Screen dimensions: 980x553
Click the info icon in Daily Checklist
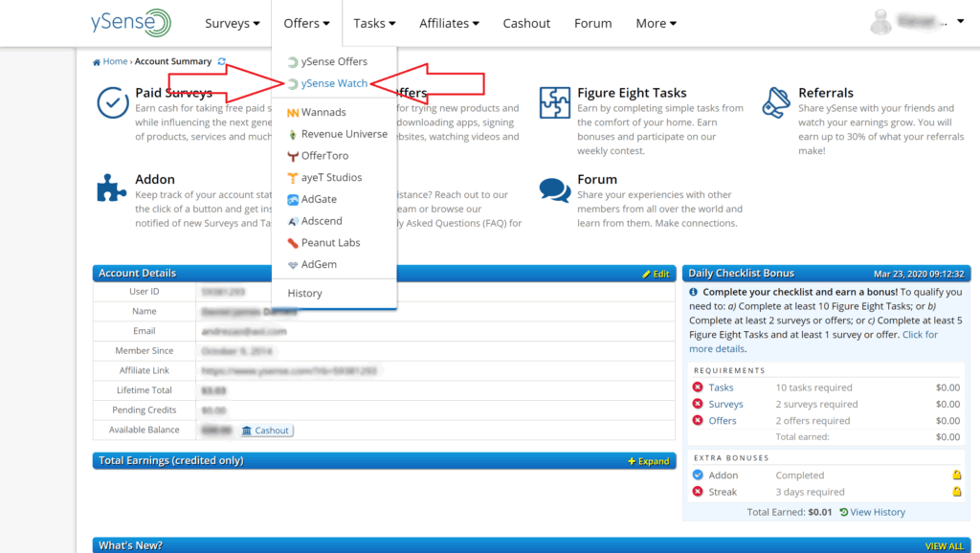(694, 292)
